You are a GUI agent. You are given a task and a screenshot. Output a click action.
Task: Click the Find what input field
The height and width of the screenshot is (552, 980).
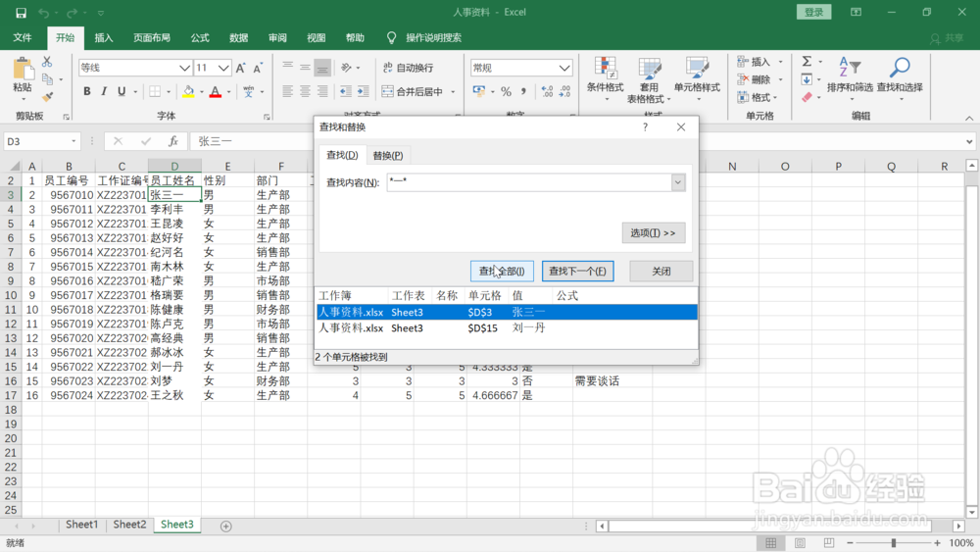[529, 182]
